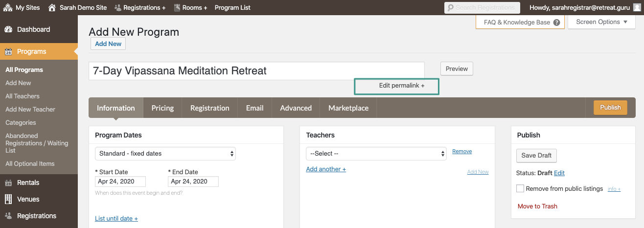Open Rentals calendar icon in sidebar
Image resolution: width=644 pixels, height=228 pixels.
8,182
